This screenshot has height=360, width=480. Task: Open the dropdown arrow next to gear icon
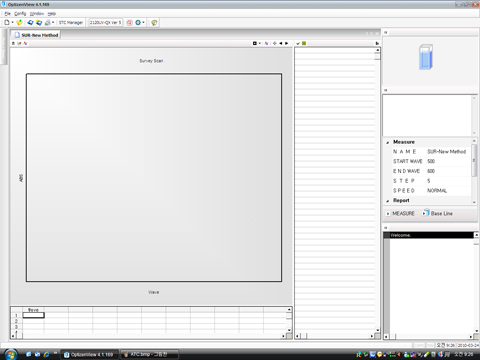[143, 22]
